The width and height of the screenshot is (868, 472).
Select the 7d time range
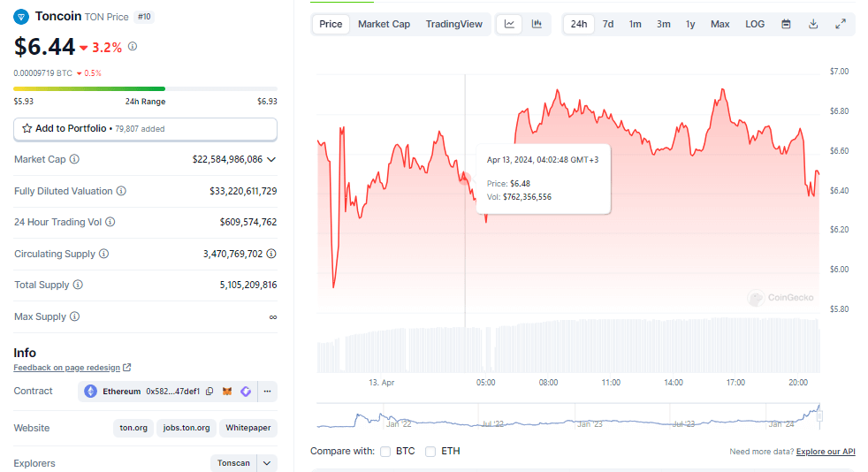(608, 24)
